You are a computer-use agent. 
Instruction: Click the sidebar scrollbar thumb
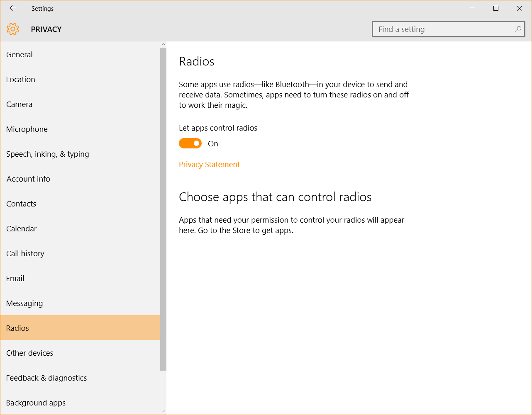[x=163, y=209]
